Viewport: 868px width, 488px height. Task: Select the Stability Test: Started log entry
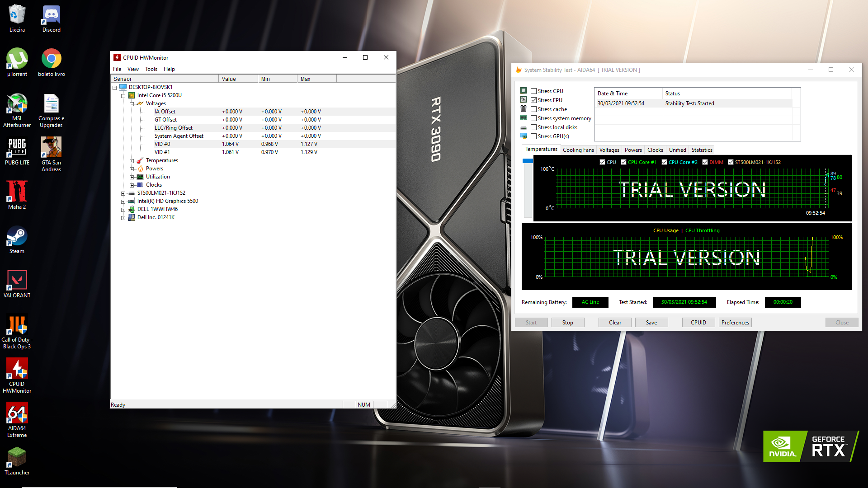(x=694, y=103)
